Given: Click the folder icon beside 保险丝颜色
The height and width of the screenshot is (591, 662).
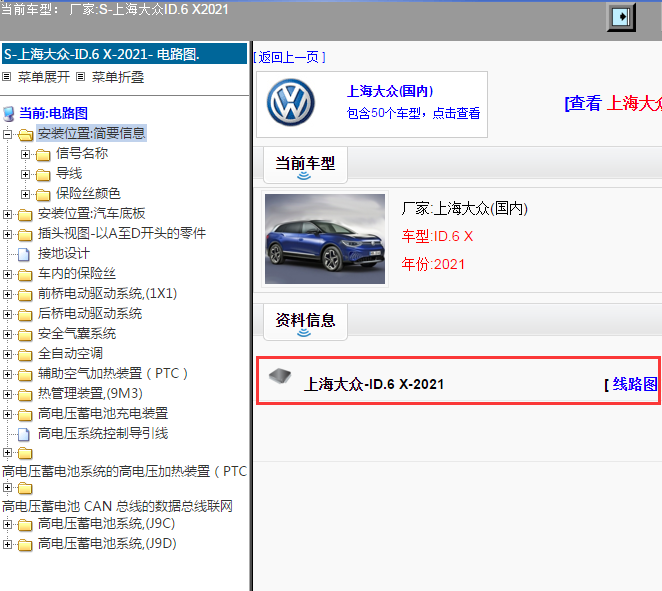Looking at the screenshot, I should pos(43,195).
